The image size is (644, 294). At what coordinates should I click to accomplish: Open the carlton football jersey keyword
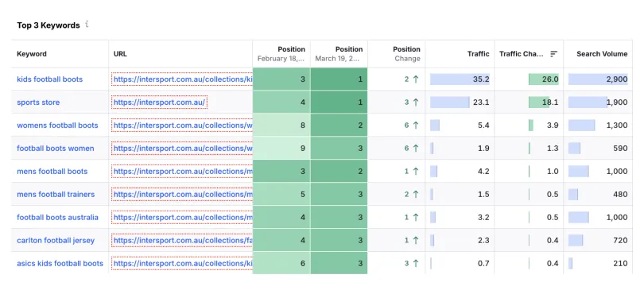point(56,240)
